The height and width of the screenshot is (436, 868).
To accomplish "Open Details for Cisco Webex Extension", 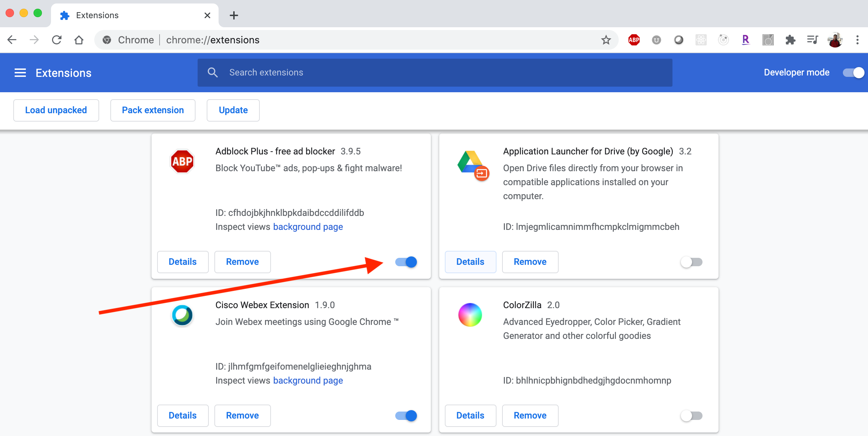I will [x=183, y=415].
